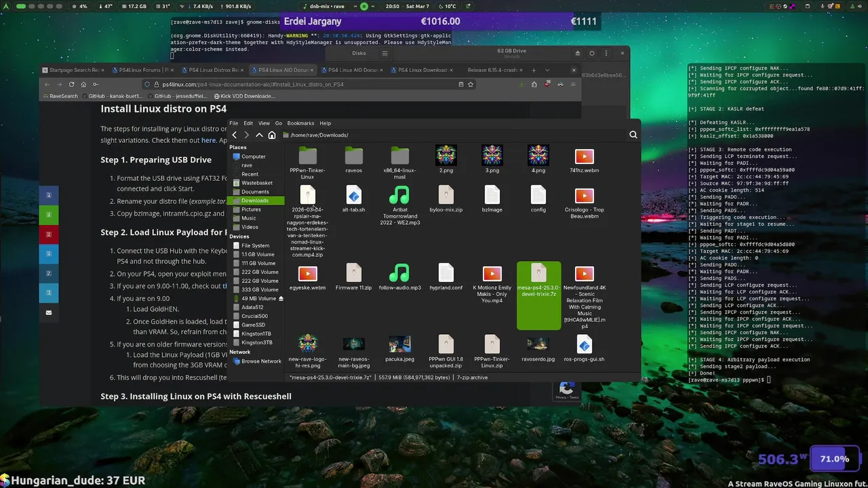Select Wastebasket in Places sidebar
Image resolution: width=868 pixels, height=488 pixels.
coord(256,183)
